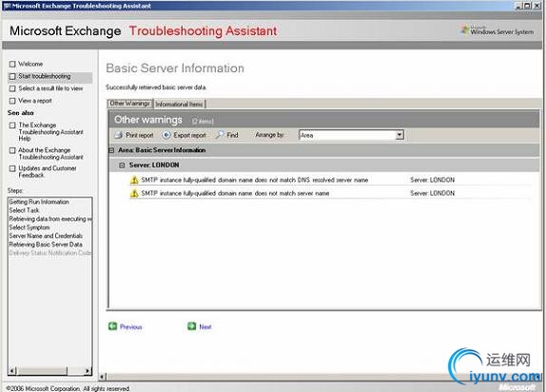Select Server Name and Credentials step

(46, 236)
